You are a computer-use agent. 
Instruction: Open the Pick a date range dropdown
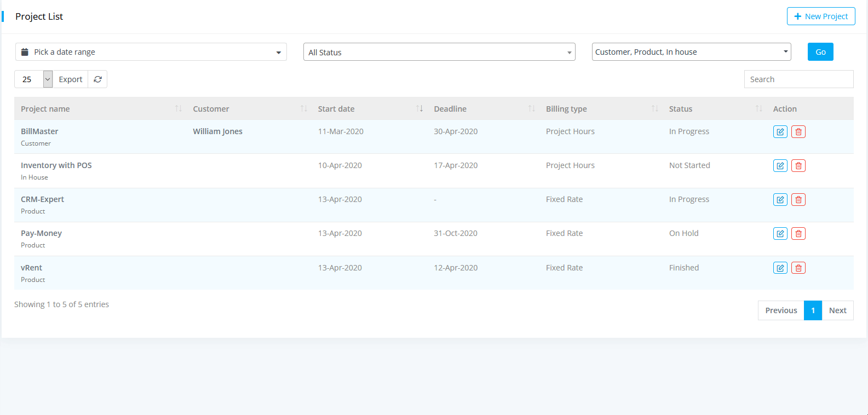pos(151,52)
